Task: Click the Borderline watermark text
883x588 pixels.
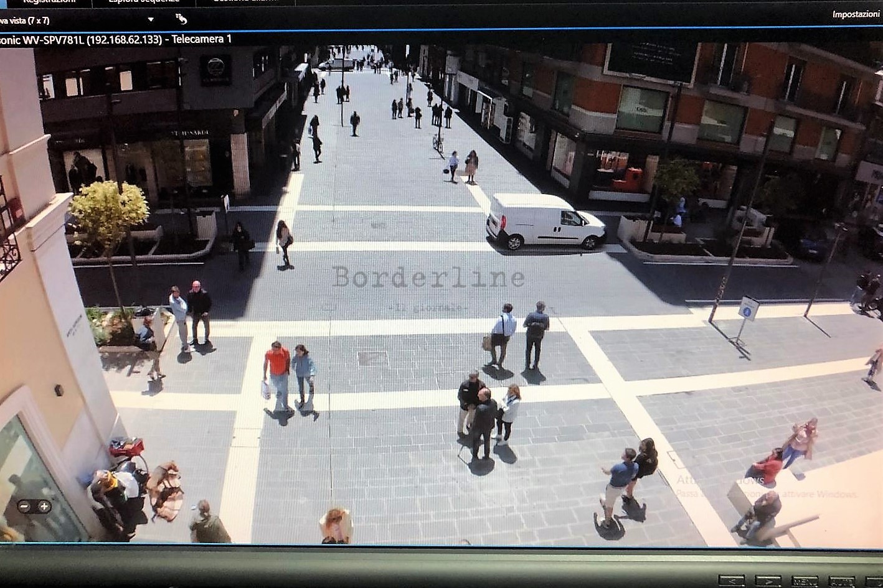Action: [428, 278]
